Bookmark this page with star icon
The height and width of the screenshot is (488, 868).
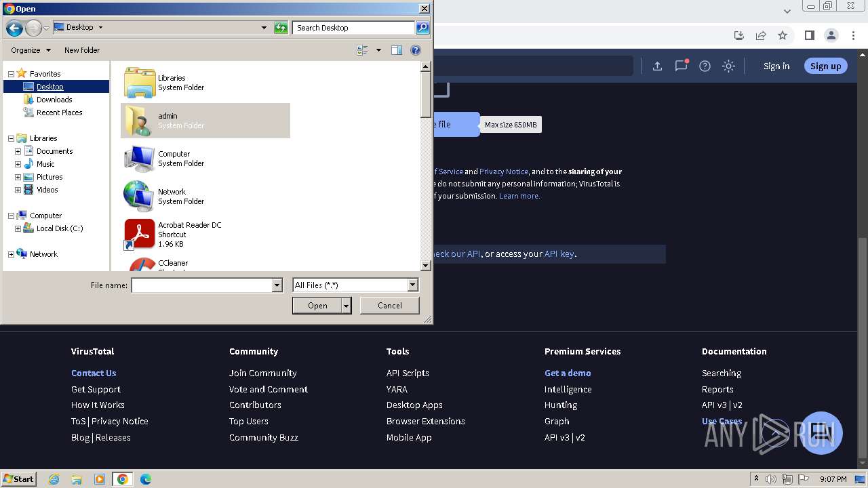[783, 35]
